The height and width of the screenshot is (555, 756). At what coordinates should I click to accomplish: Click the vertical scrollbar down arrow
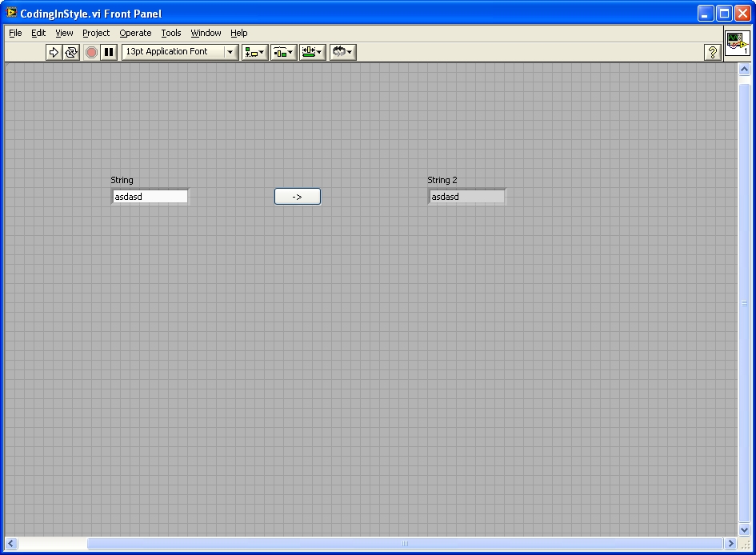744,529
